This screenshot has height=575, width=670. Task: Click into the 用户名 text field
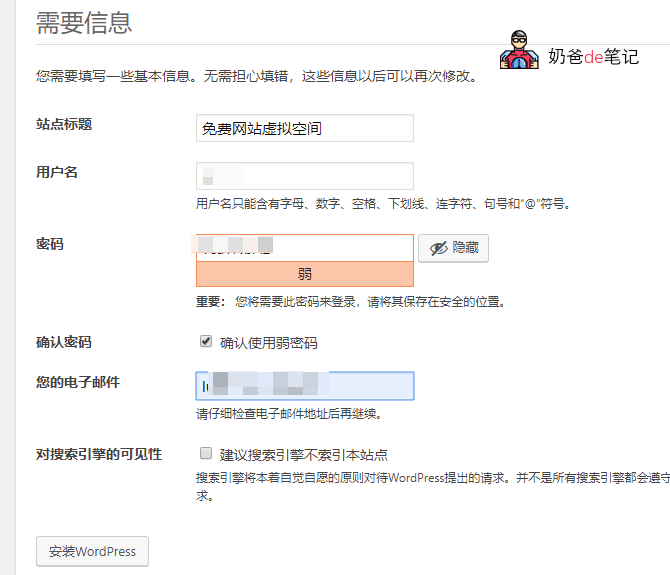click(305, 176)
